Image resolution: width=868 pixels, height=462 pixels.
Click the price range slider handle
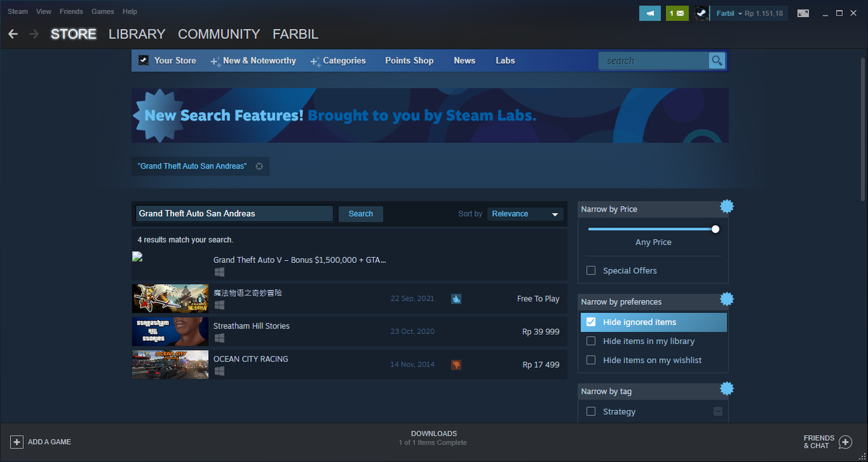coord(715,229)
